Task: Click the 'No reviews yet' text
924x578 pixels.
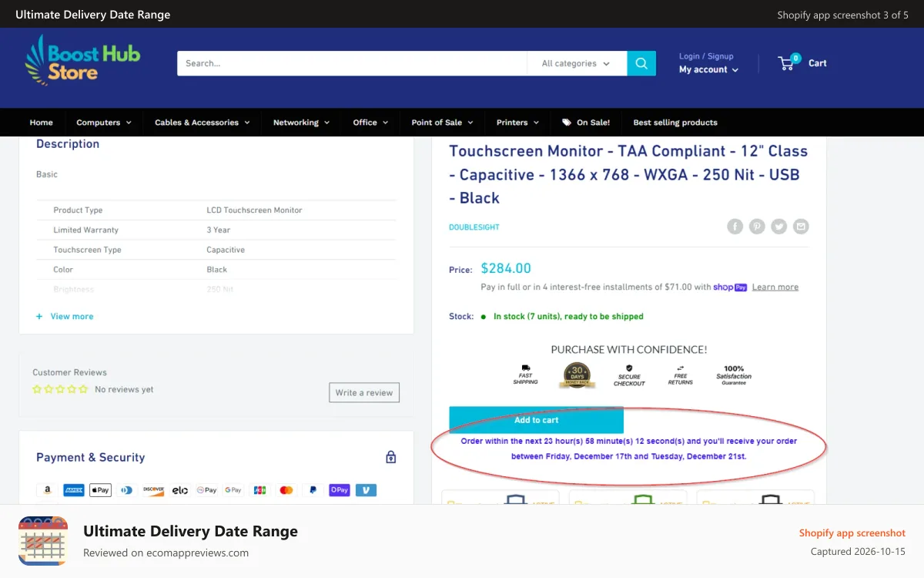Action: tap(124, 389)
